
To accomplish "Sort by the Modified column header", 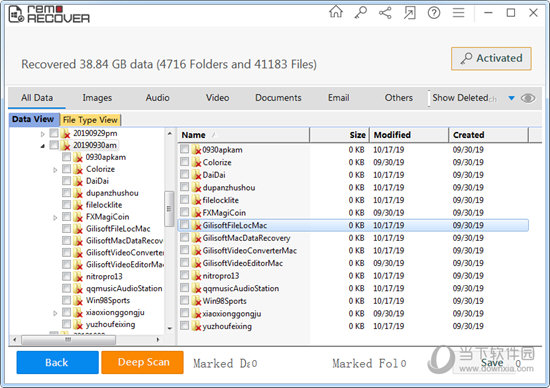I will coord(409,135).
